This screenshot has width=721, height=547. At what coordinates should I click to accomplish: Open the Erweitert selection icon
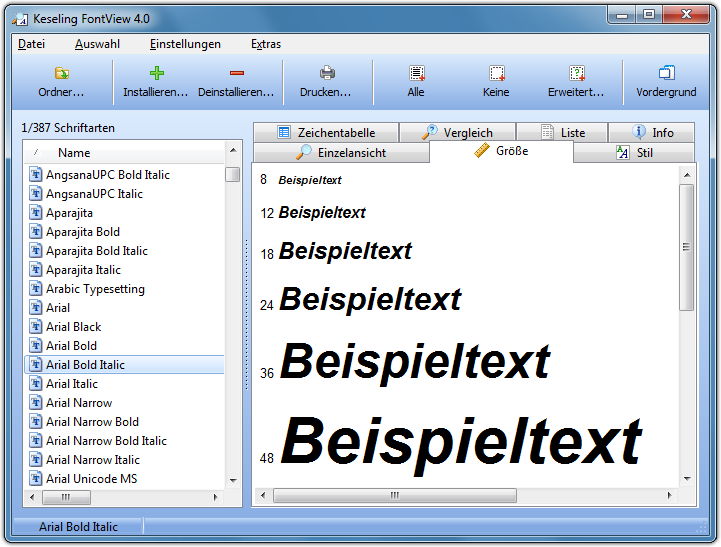[576, 73]
